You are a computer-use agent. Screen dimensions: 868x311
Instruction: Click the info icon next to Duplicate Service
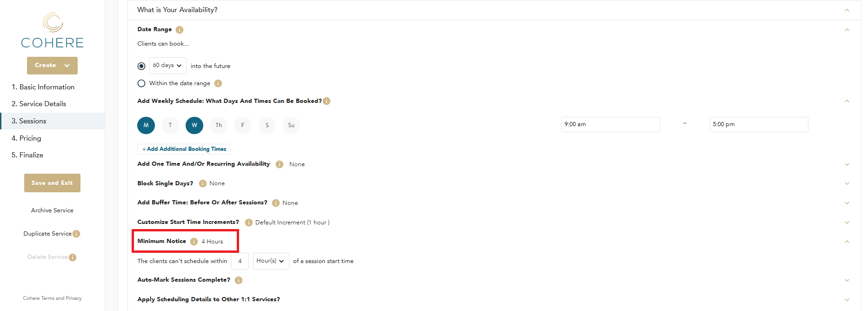click(x=76, y=234)
